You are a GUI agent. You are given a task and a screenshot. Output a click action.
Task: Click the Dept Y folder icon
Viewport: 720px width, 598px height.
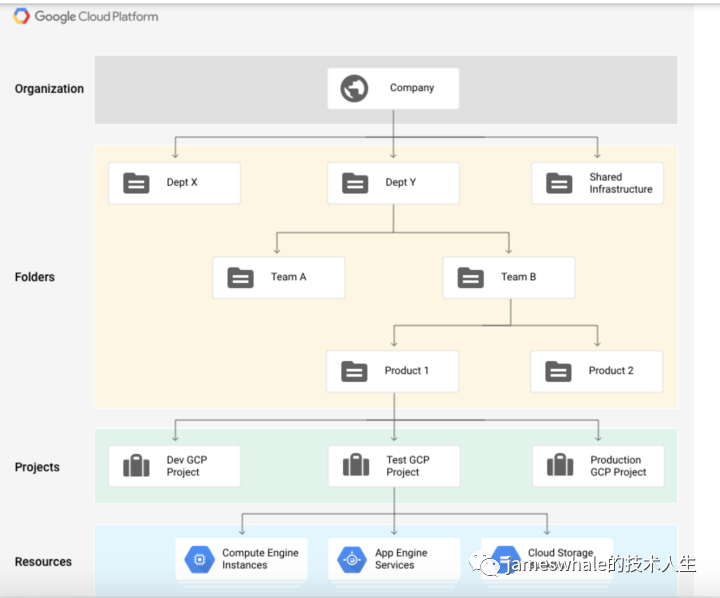[x=355, y=183]
